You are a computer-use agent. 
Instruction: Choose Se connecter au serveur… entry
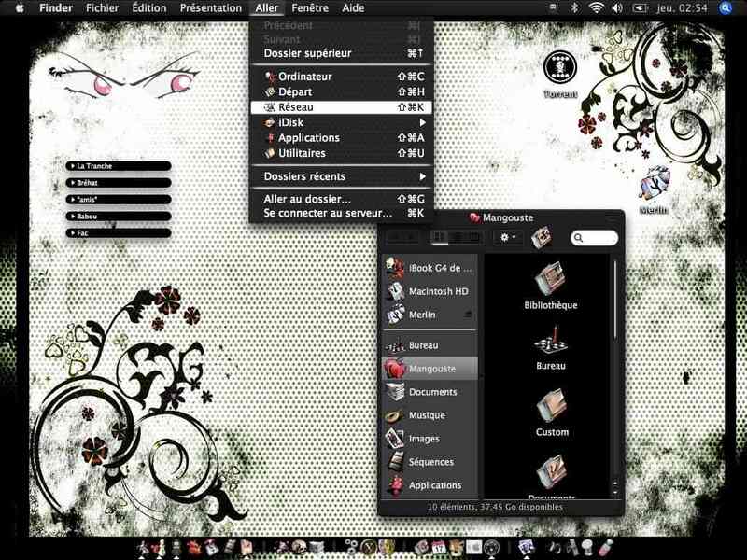coord(342,213)
